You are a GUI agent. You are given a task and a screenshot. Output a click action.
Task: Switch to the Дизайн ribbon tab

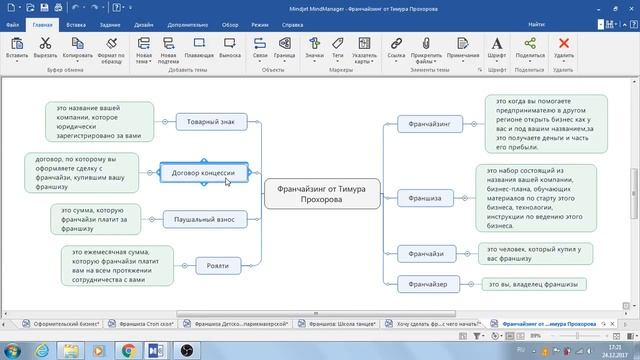(x=144, y=25)
